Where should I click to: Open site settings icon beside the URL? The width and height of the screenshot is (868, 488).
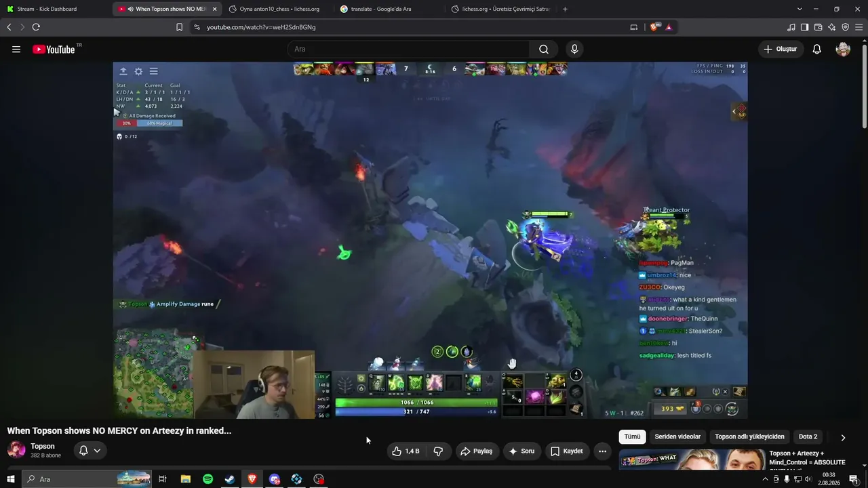point(197,27)
